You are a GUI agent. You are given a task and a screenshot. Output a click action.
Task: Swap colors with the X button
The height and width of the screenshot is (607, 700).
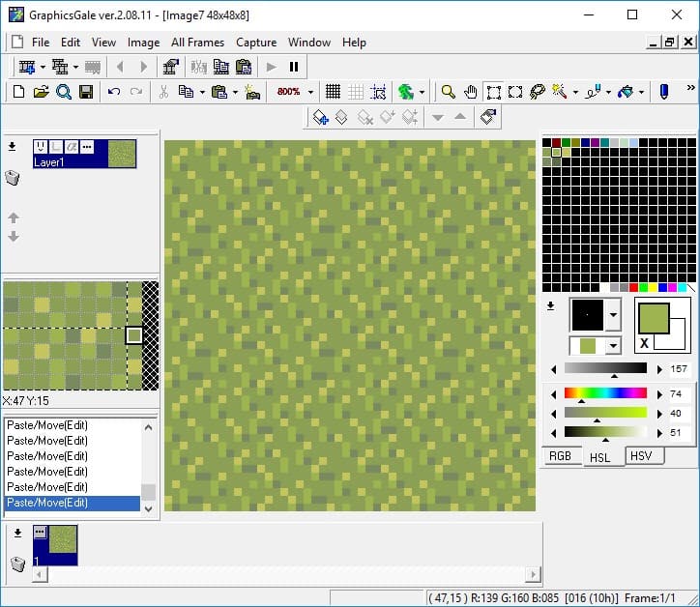point(644,343)
